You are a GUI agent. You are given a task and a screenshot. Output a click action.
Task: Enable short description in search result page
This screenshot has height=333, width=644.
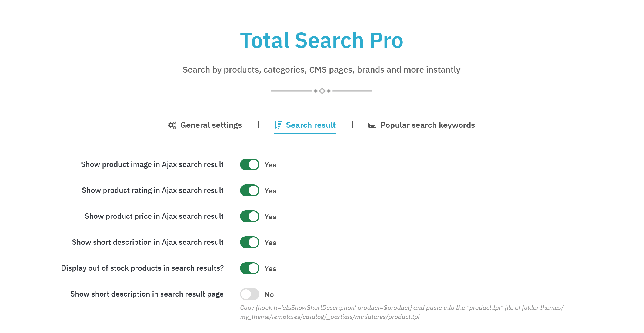click(x=250, y=294)
